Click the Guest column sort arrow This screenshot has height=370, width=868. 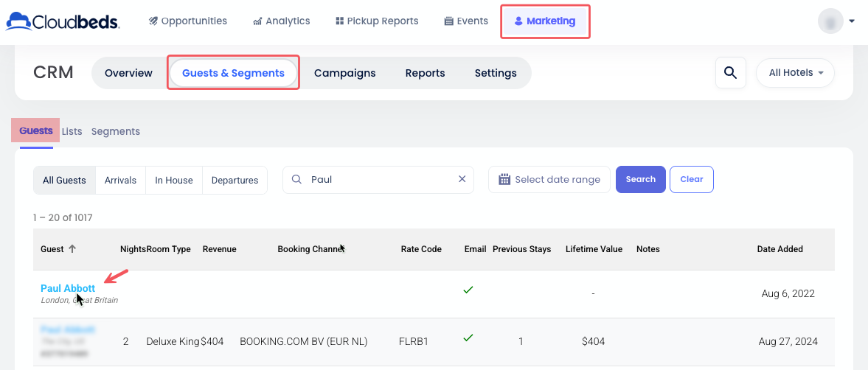click(x=72, y=249)
